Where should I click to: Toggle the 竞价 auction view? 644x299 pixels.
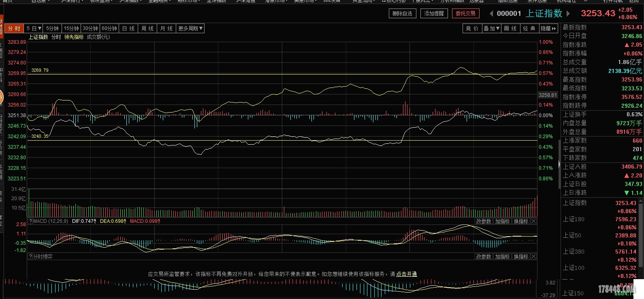point(472,28)
